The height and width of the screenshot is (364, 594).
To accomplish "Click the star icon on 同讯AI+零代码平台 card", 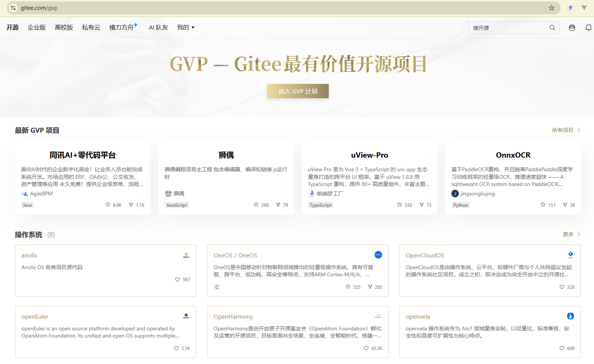I will [x=108, y=204].
